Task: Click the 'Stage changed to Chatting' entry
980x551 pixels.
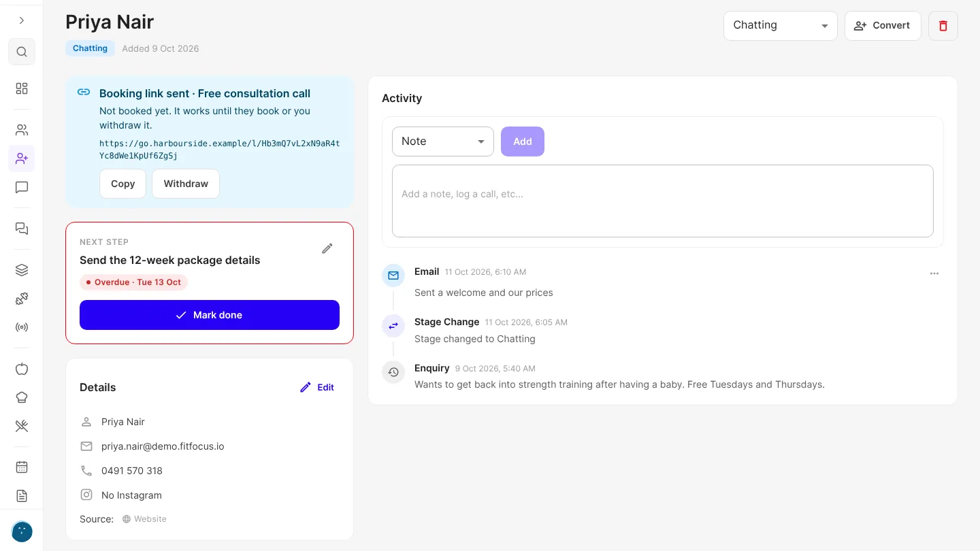Action: [x=475, y=339]
